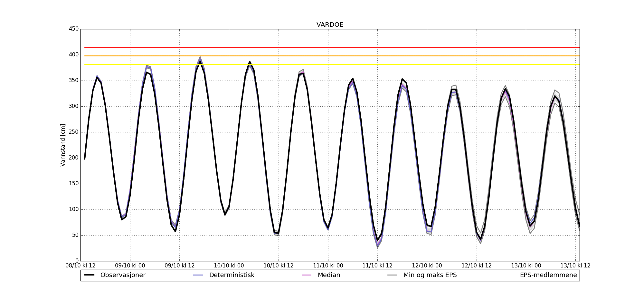
Task: Click the 13/10 kl 12 x-axis label
Action: click(575, 266)
